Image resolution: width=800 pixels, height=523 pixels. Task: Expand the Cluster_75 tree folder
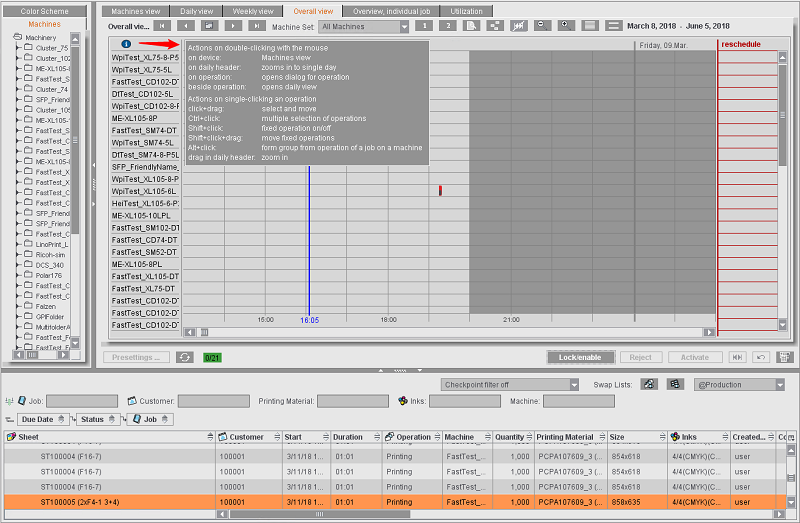click(x=19, y=47)
